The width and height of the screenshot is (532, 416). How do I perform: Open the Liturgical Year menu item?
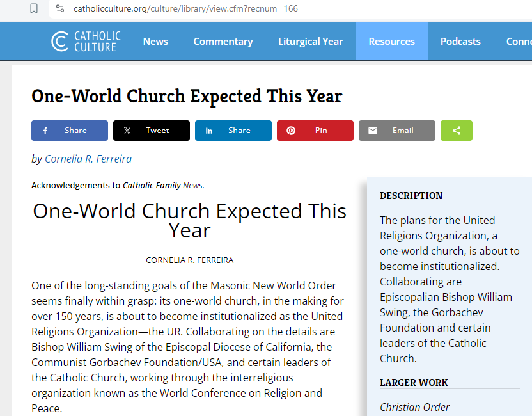click(x=311, y=42)
